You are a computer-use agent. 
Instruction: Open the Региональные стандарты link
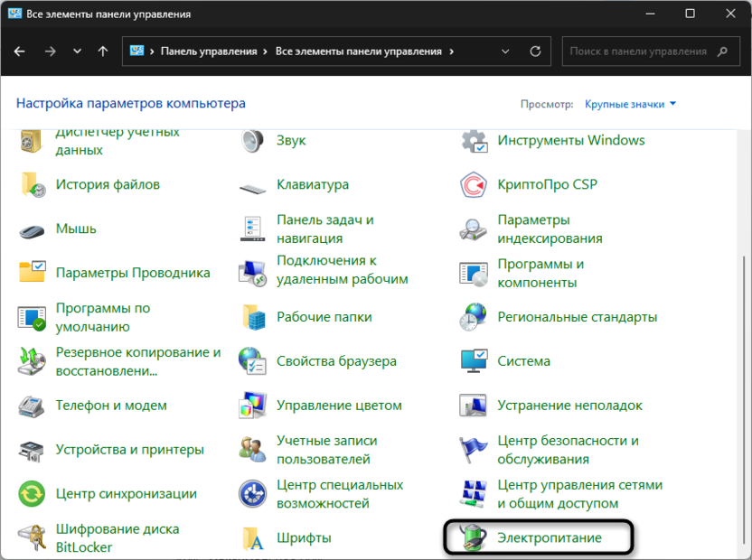(x=577, y=317)
